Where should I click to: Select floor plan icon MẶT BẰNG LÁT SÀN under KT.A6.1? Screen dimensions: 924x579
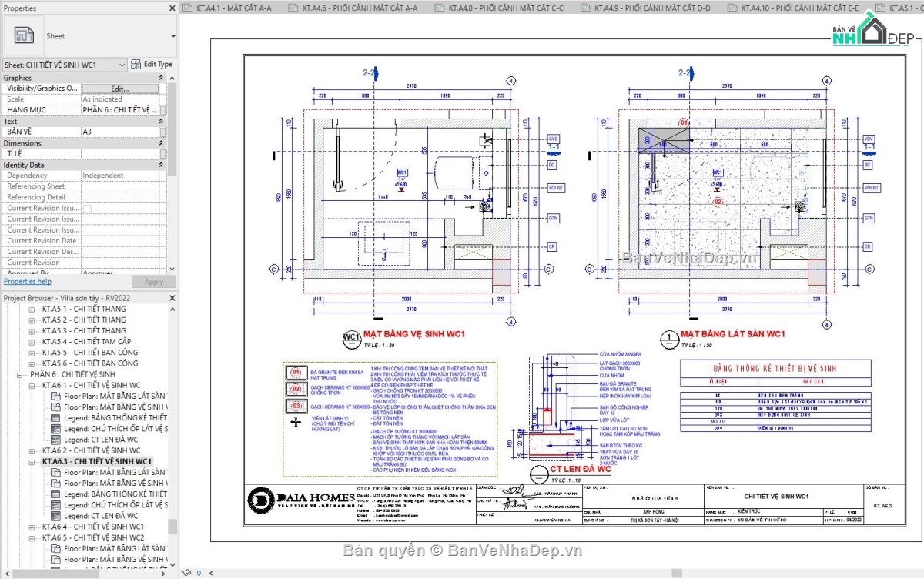pyautogui.click(x=56, y=396)
